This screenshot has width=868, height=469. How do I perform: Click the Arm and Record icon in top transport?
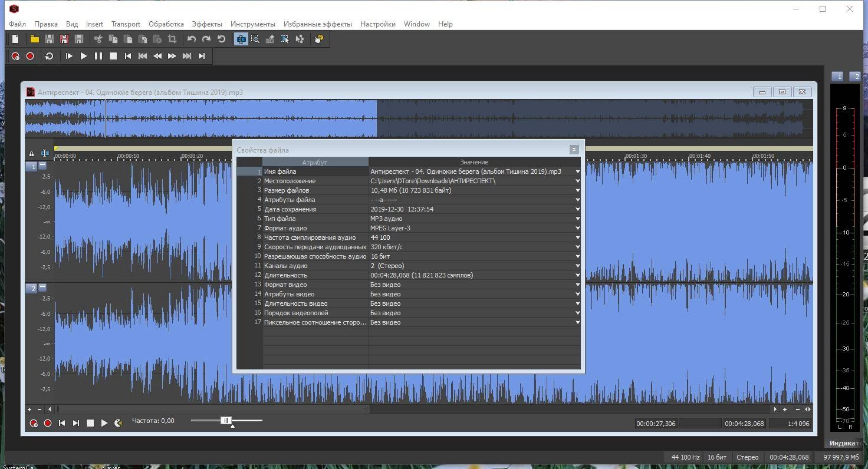click(15, 56)
